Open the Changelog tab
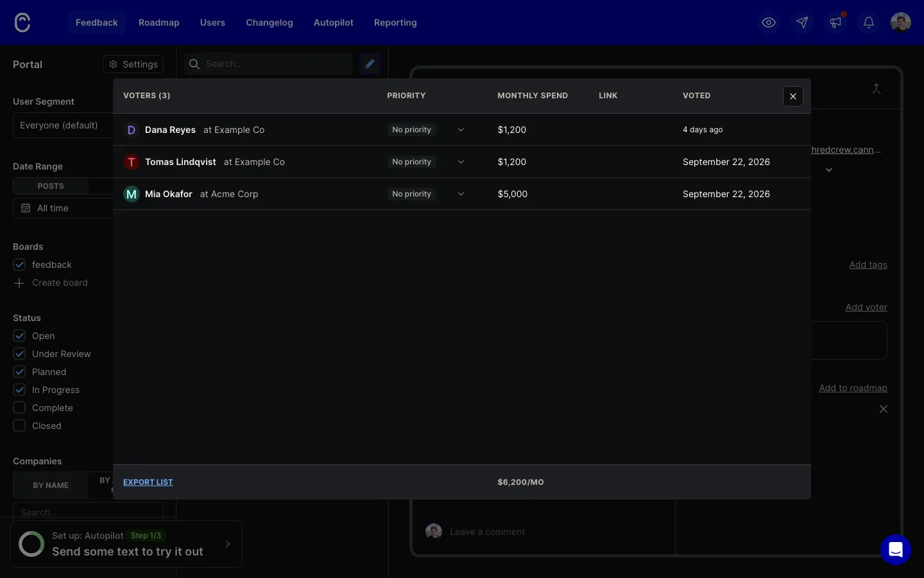This screenshot has height=578, width=924. (x=269, y=22)
